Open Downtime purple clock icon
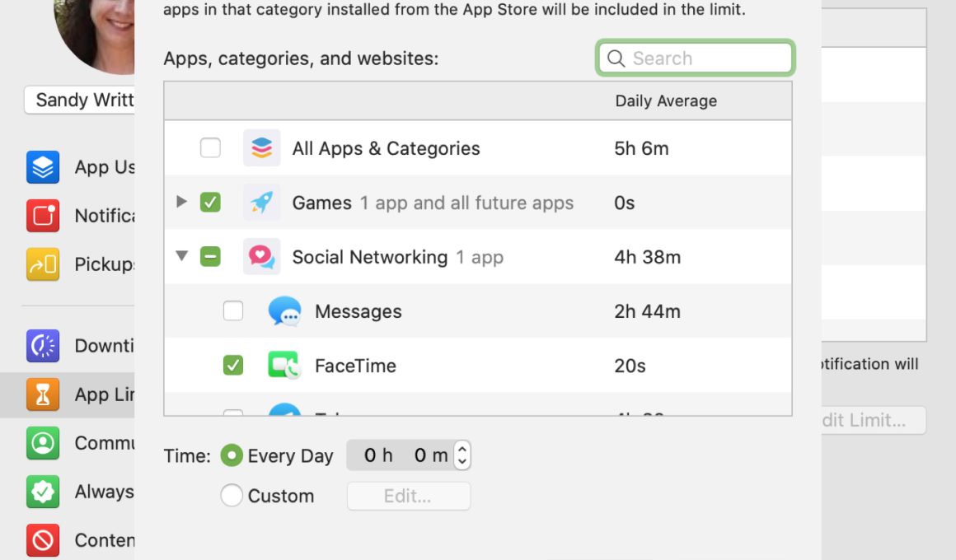The width and height of the screenshot is (956, 560). [43, 346]
